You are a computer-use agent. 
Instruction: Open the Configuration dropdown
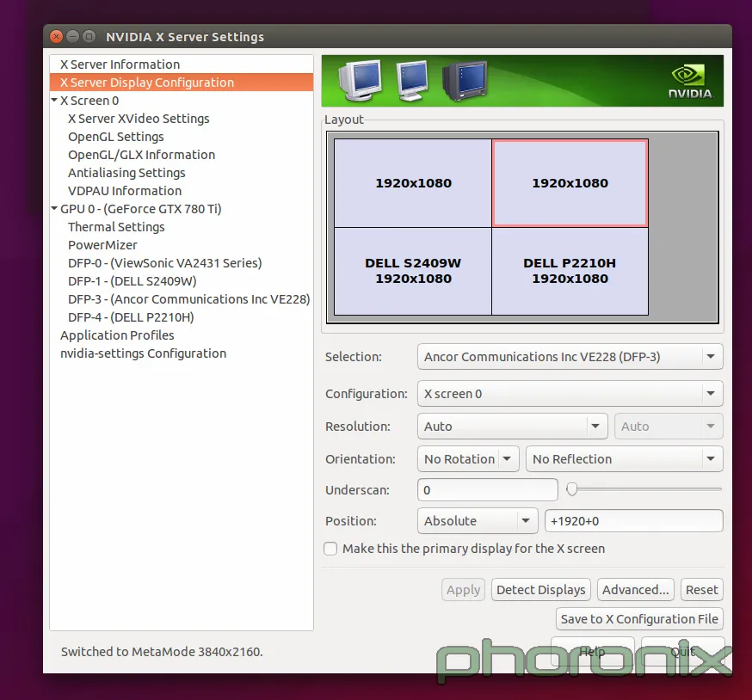pyautogui.click(x=570, y=394)
